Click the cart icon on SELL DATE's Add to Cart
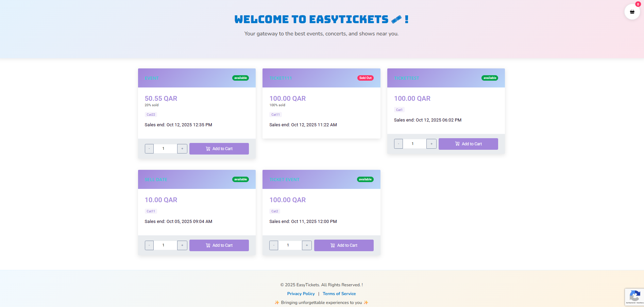This screenshot has width=644, height=307. click(x=208, y=245)
